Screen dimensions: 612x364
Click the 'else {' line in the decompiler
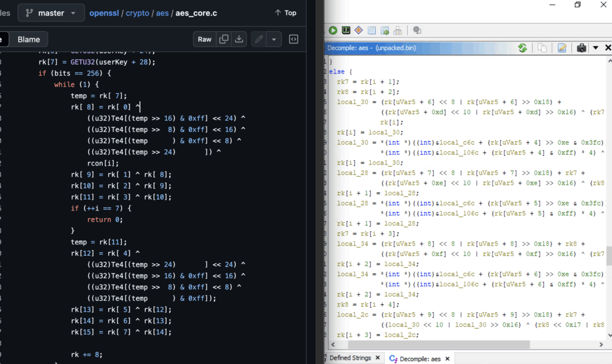click(x=340, y=71)
